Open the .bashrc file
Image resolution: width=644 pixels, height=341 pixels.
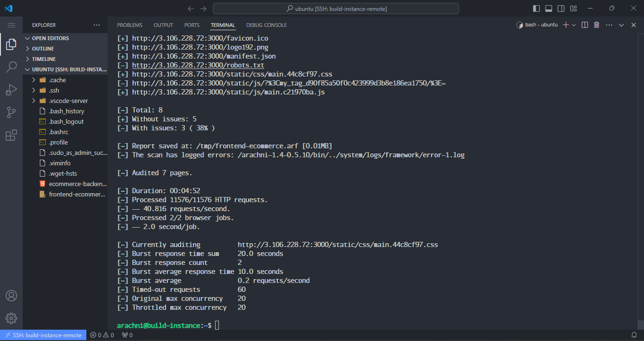[x=65, y=132]
